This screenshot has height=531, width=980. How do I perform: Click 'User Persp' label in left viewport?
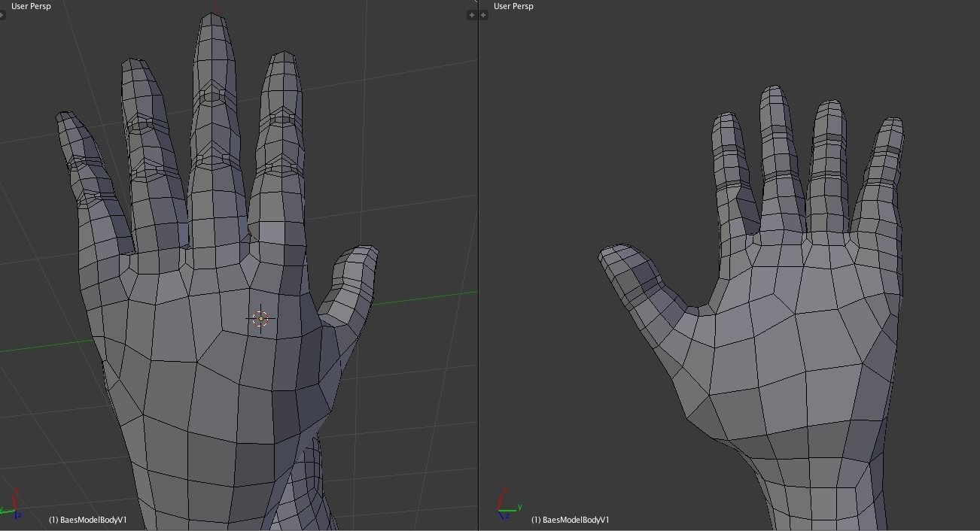pyautogui.click(x=31, y=6)
